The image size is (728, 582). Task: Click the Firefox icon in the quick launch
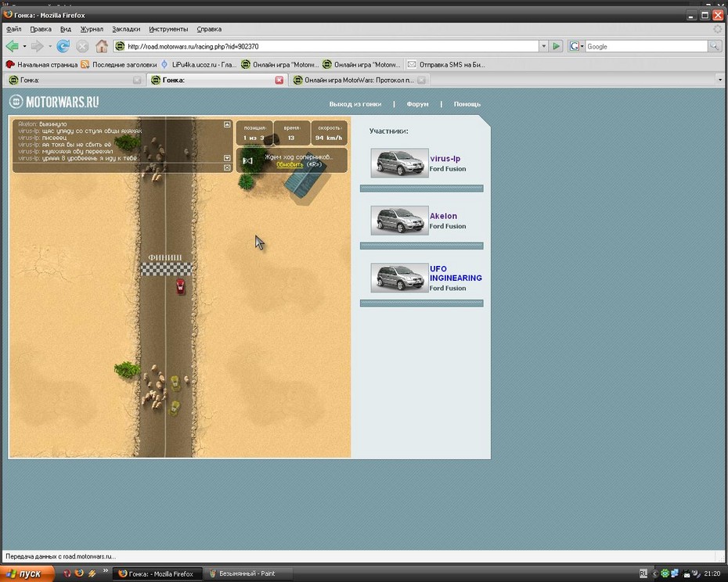(79, 573)
